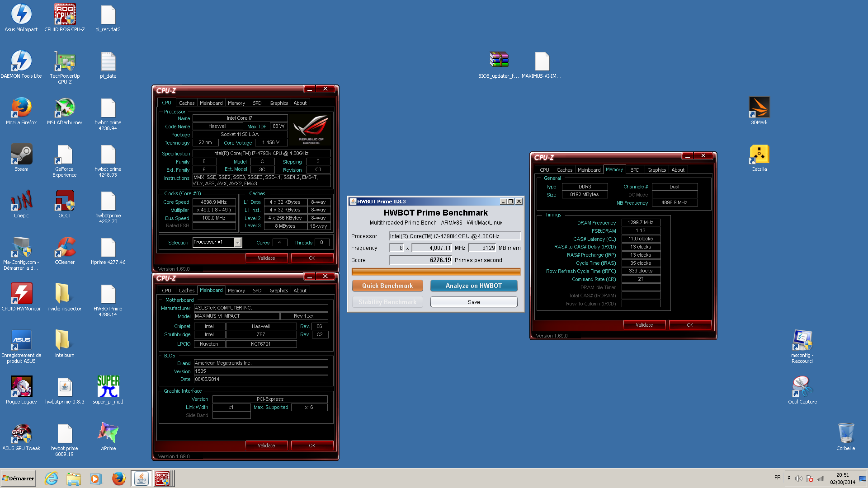Launch super_pi_mod icon

(x=108, y=390)
